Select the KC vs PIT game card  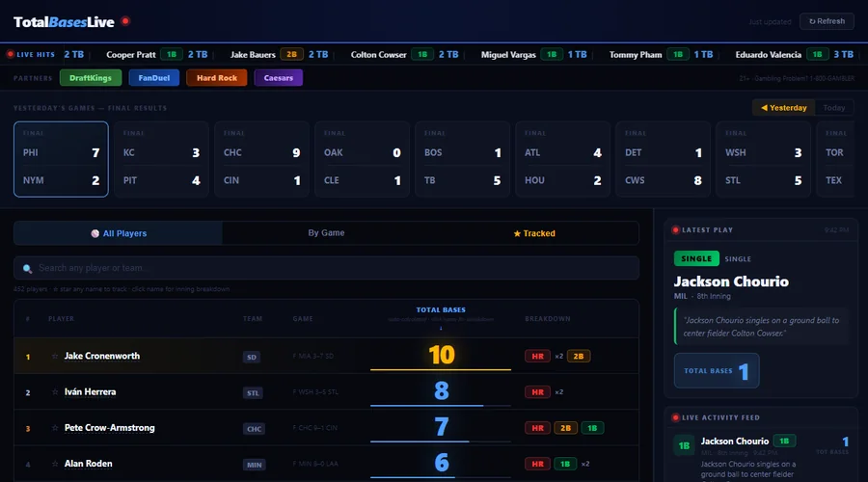tap(161, 159)
